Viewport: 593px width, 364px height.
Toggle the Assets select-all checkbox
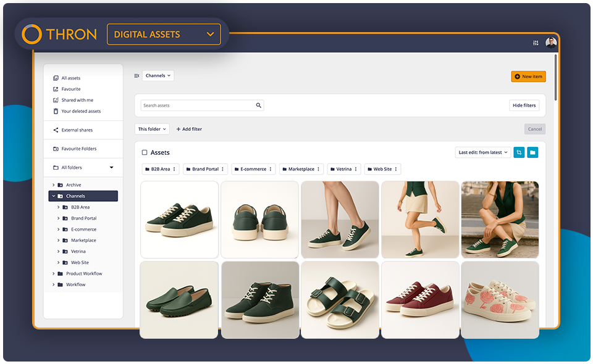pos(145,152)
